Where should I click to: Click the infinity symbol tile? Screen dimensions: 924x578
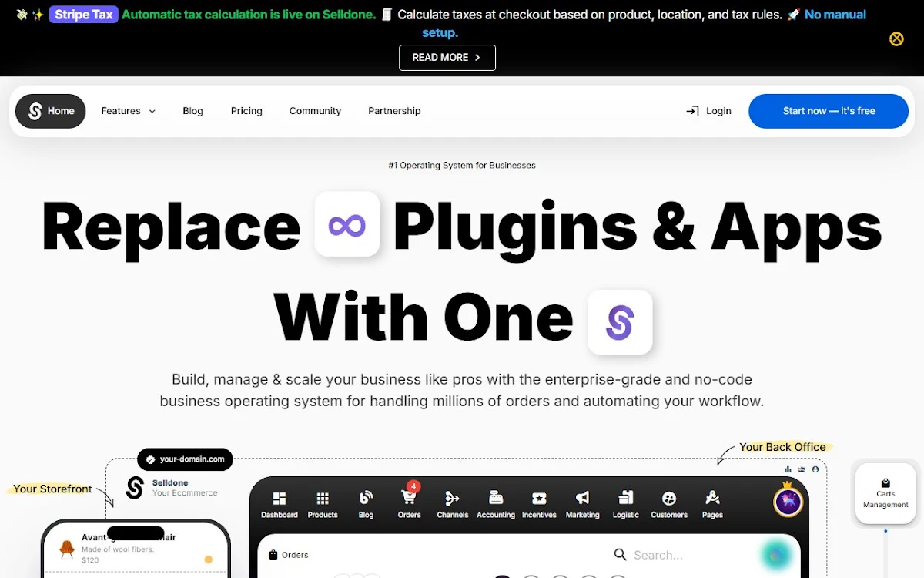346,224
